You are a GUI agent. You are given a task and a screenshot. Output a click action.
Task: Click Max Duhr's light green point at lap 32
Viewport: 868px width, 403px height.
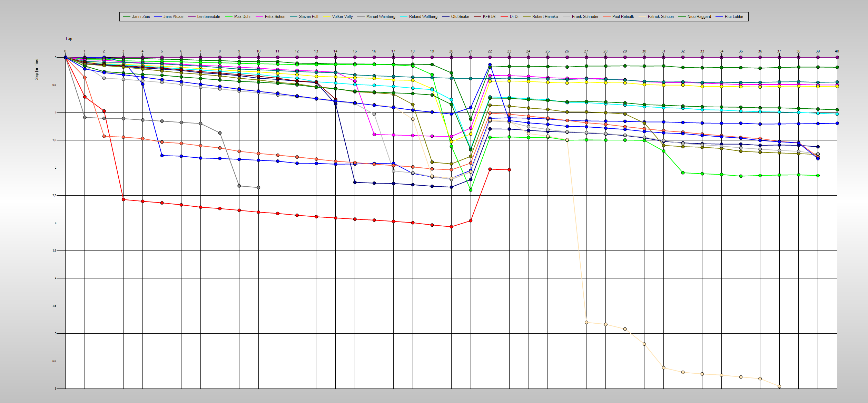pyautogui.click(x=683, y=173)
